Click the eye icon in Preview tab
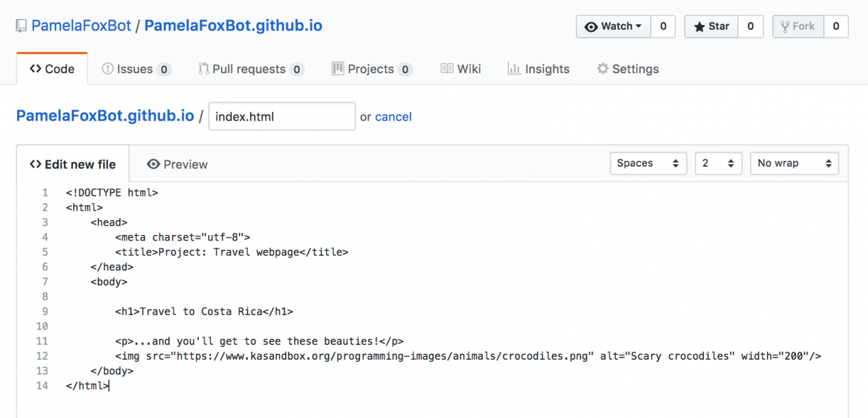868x418 pixels. coord(153,164)
